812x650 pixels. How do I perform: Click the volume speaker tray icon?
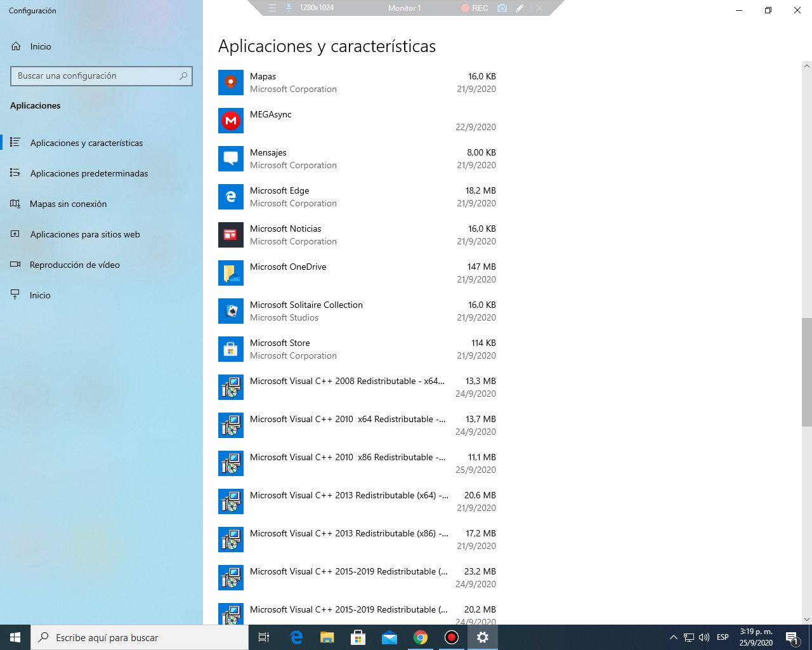point(704,637)
